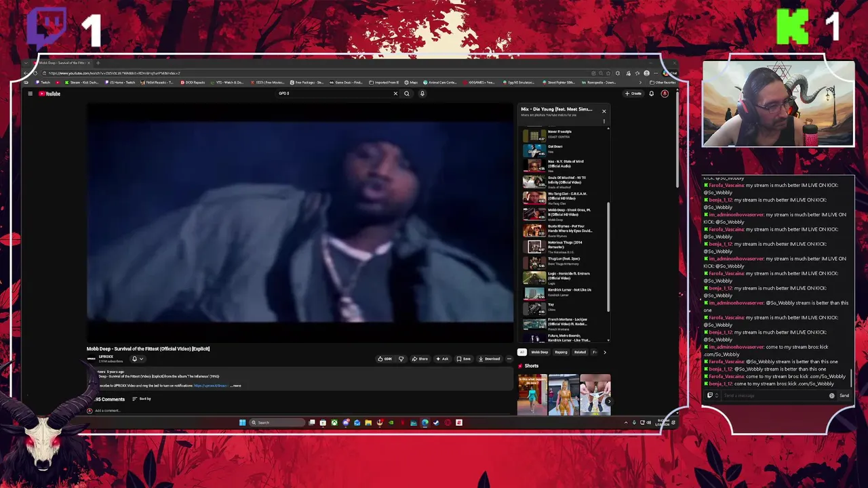Image resolution: width=868 pixels, height=488 pixels.
Task: Play Thug Luv (feat. 2pac)
Action: click(x=563, y=262)
